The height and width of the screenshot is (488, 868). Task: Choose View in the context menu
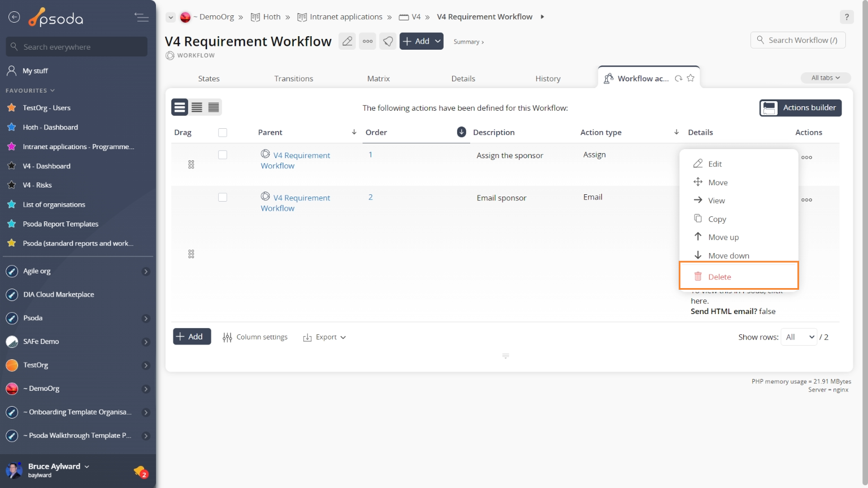(x=739, y=201)
